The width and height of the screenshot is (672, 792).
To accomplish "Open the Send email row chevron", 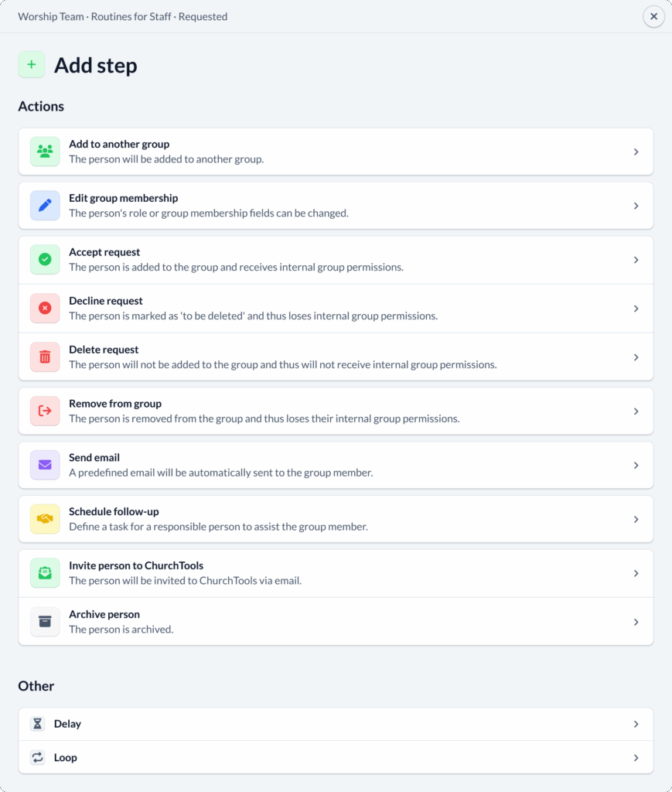I will point(636,466).
